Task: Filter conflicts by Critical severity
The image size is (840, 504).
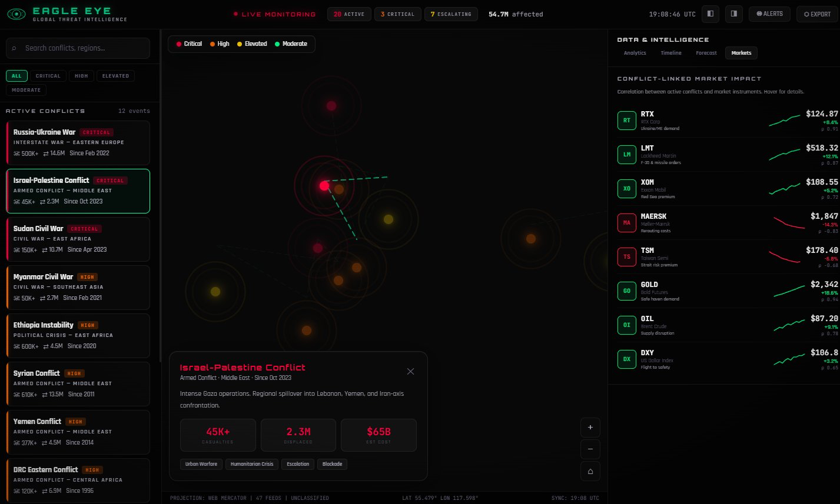Action: pyautogui.click(x=48, y=76)
